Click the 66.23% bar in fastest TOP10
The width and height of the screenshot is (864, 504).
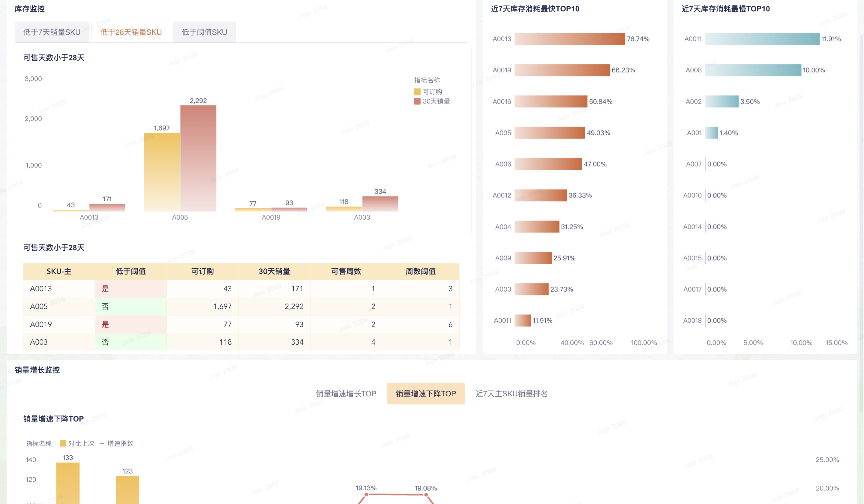tap(562, 70)
